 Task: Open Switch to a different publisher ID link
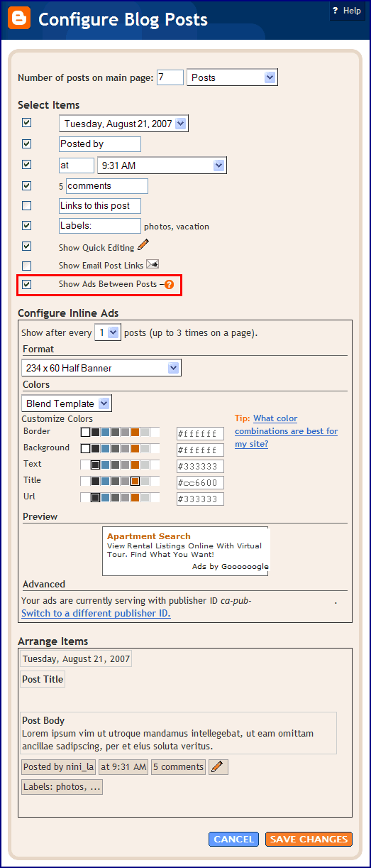96,613
